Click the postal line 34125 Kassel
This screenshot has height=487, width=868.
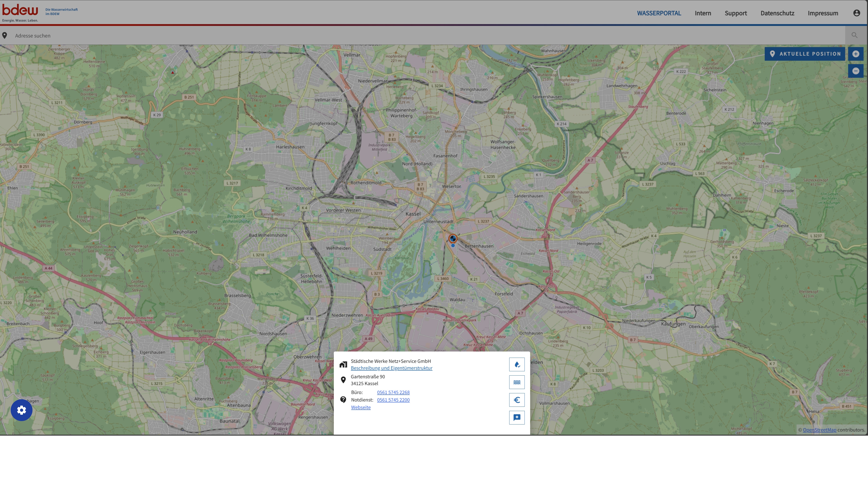364,384
